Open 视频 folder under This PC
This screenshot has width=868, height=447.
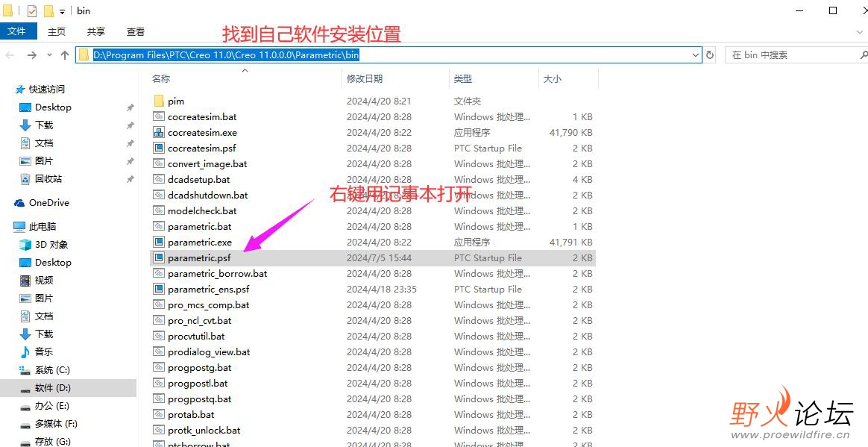click(x=44, y=281)
